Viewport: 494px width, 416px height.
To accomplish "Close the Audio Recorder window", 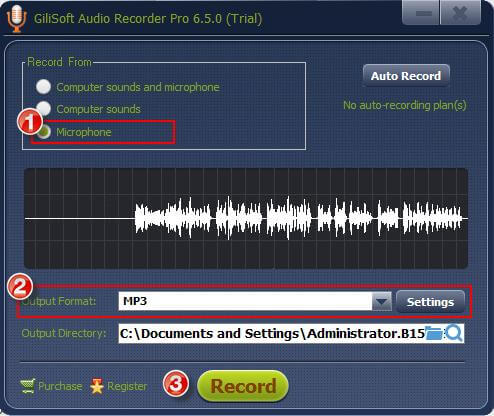I will pyautogui.click(x=460, y=13).
